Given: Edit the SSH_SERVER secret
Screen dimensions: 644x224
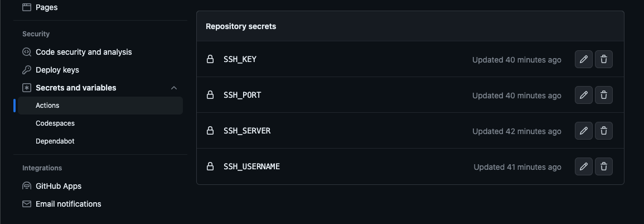Looking at the screenshot, I should pyautogui.click(x=583, y=131).
